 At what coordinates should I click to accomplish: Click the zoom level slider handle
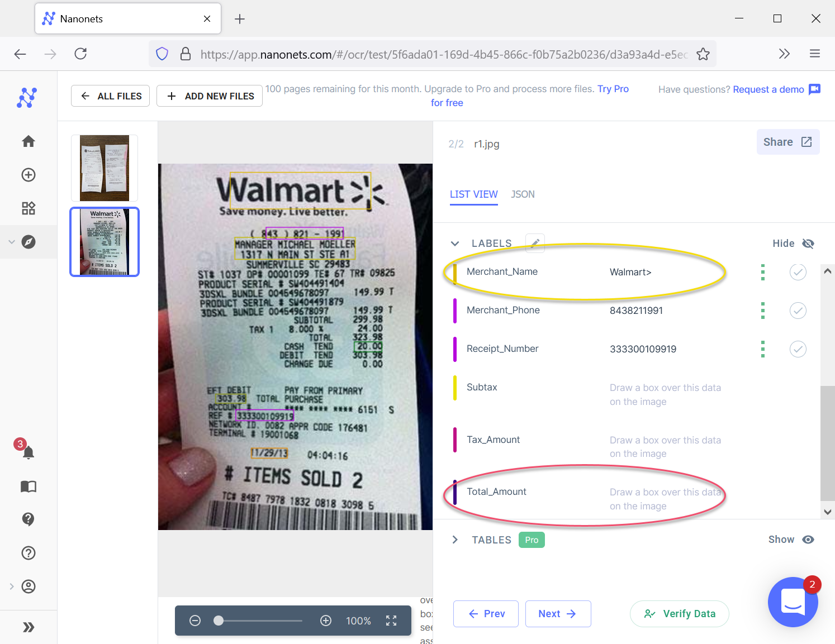pos(219,621)
